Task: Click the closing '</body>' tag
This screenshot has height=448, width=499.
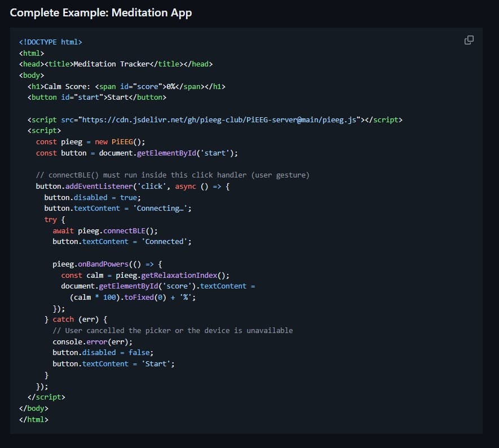Action: tap(34, 408)
